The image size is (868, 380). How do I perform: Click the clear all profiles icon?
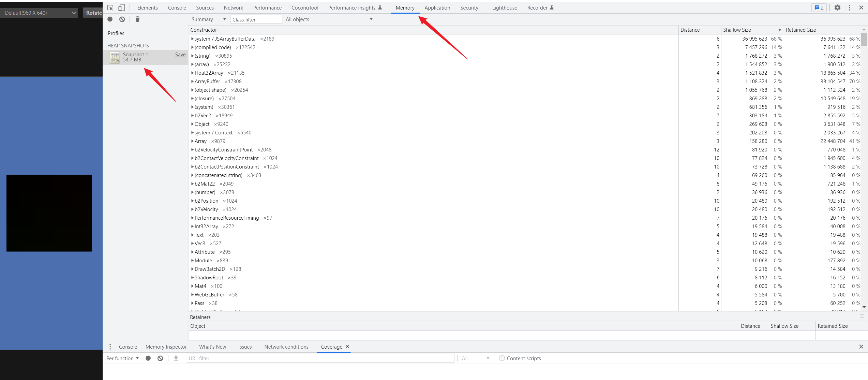[122, 19]
